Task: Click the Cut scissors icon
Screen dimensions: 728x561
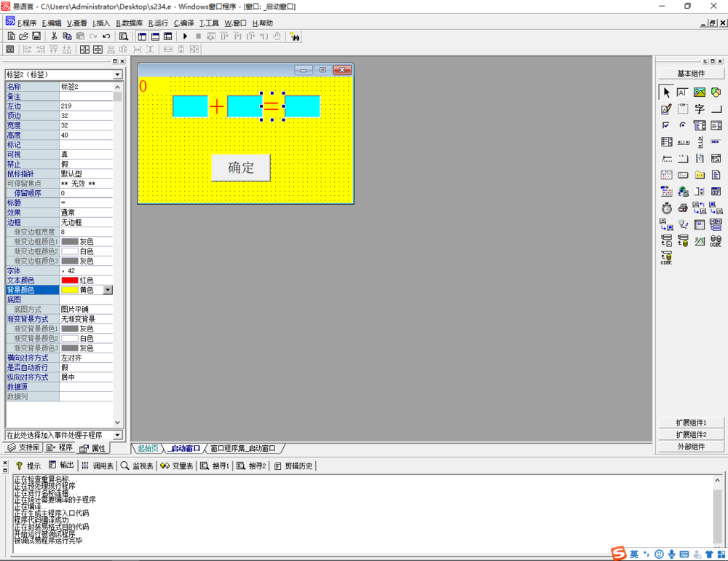Action: (55, 36)
